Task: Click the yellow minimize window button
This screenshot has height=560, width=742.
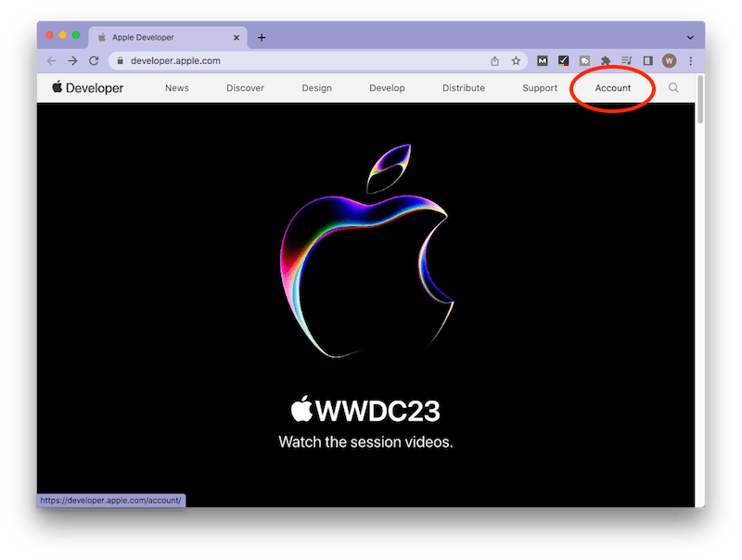Action: 62,35
